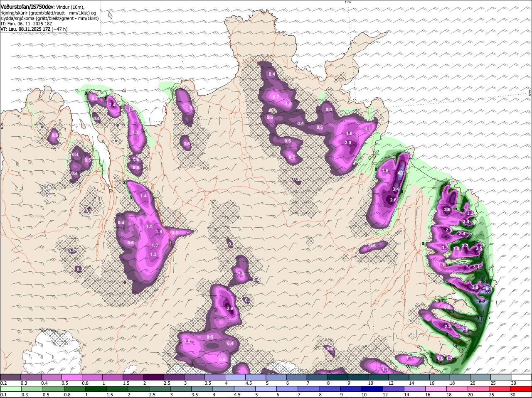Pick the palest green rain swatch labelled 0.1
This screenshot has width=532, height=398.
click(12, 389)
